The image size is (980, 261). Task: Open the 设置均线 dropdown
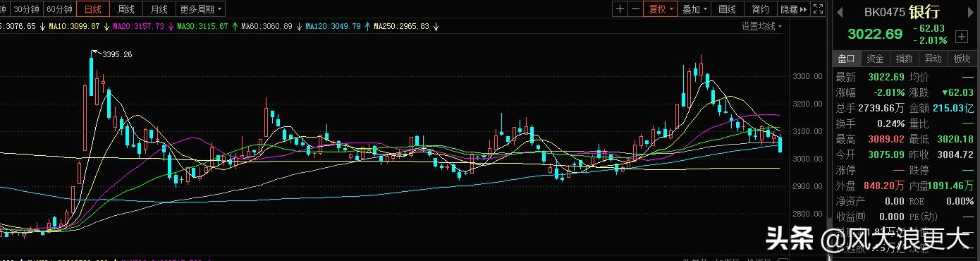(761, 26)
